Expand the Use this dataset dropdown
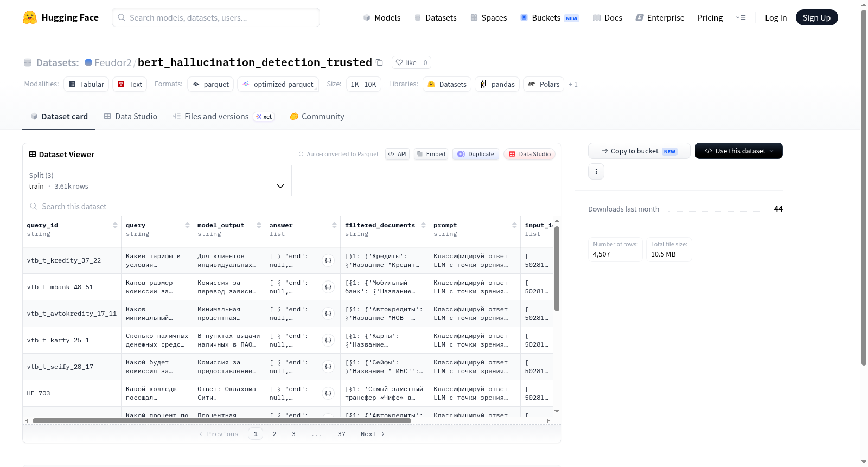Image resolution: width=868 pixels, height=467 pixels. pyautogui.click(x=739, y=151)
